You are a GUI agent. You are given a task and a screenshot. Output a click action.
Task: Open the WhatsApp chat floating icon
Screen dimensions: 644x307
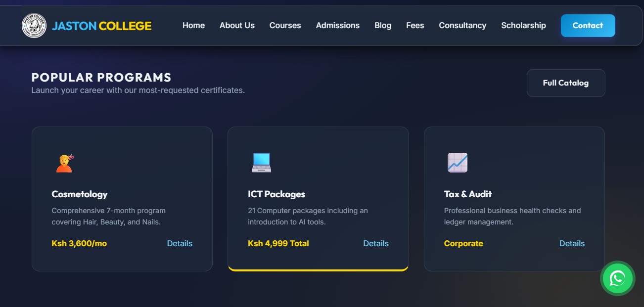(617, 278)
